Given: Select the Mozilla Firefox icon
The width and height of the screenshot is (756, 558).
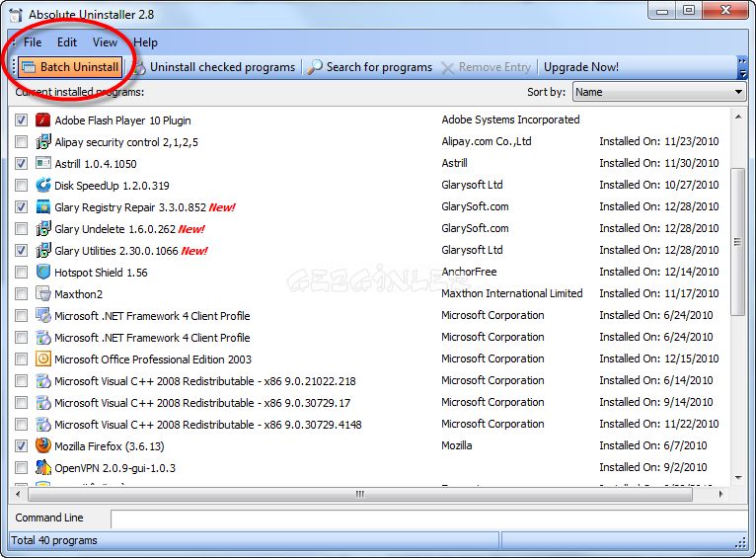Looking at the screenshot, I should coord(42,445).
